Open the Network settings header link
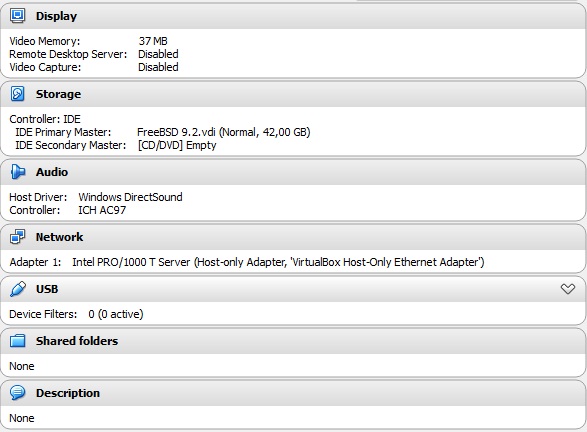This screenshot has height=432, width=587. (x=59, y=237)
